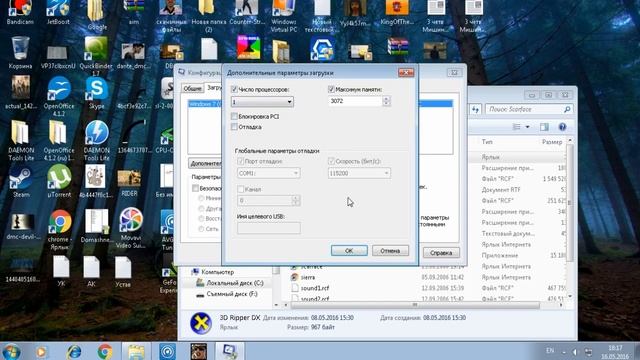
Task: Toggle the Максимум памяти checkbox
Action: click(331, 89)
